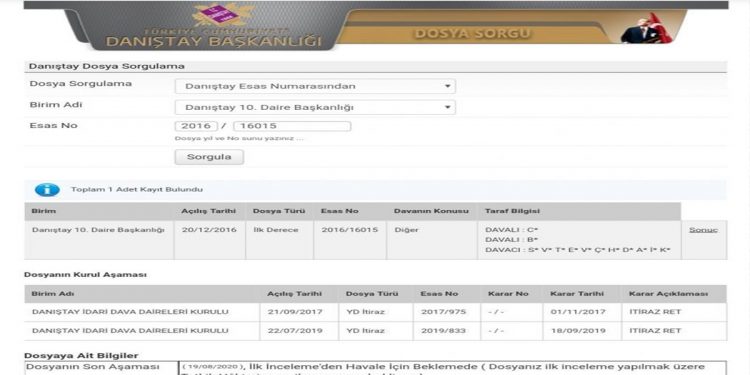This screenshot has height=375, width=750.
Task: Select the 2016/16015 Esas No cell
Action: [350, 240]
